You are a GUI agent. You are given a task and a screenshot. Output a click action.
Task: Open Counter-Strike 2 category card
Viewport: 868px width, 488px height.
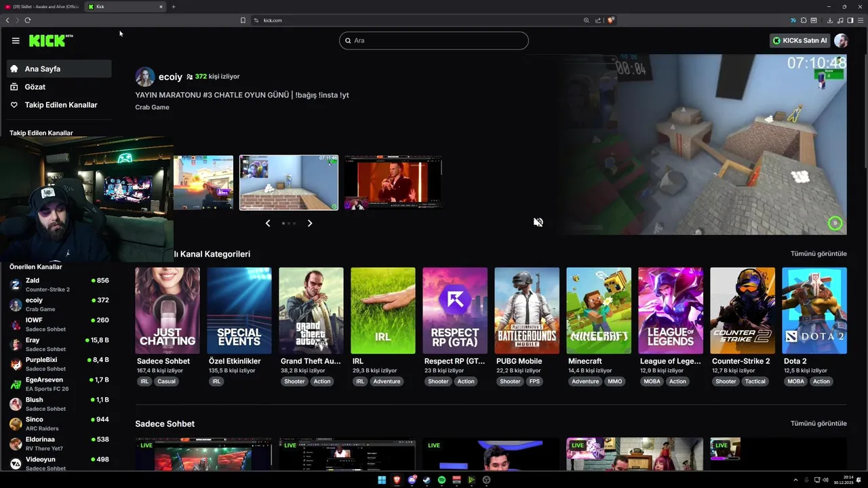[x=743, y=310]
